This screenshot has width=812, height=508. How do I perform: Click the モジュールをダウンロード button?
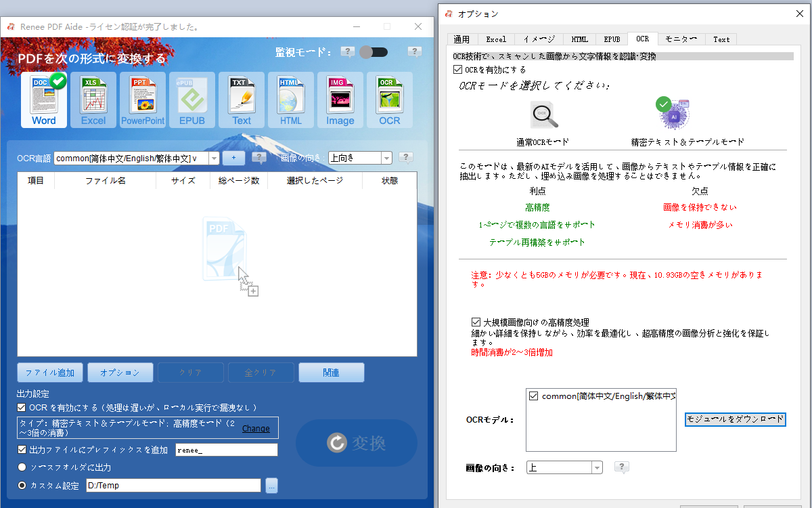click(735, 419)
